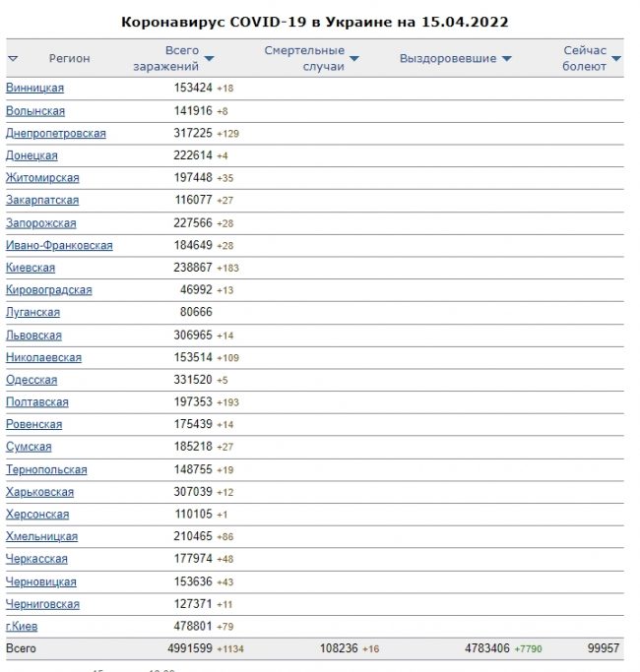Go to Закарпатская region page
This screenshot has height=672, width=640.
point(42,201)
